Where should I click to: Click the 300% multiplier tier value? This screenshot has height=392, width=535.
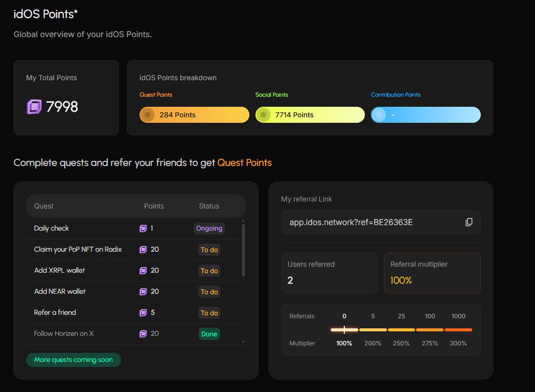pyautogui.click(x=458, y=343)
